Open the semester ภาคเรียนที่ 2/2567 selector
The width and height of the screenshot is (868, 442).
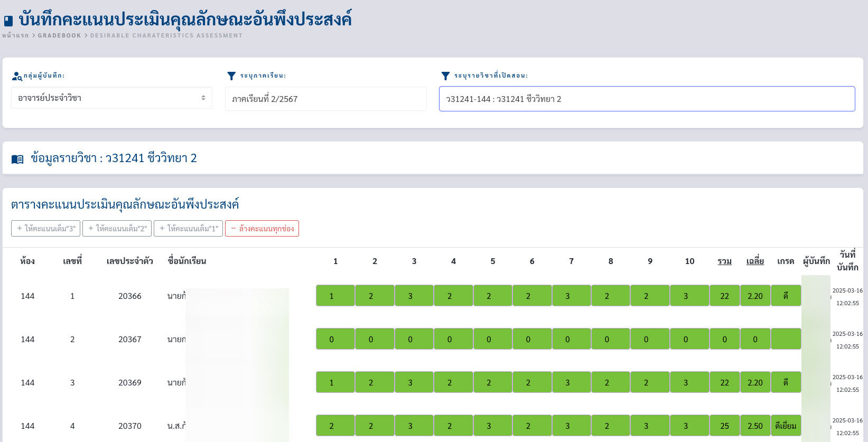tap(325, 99)
